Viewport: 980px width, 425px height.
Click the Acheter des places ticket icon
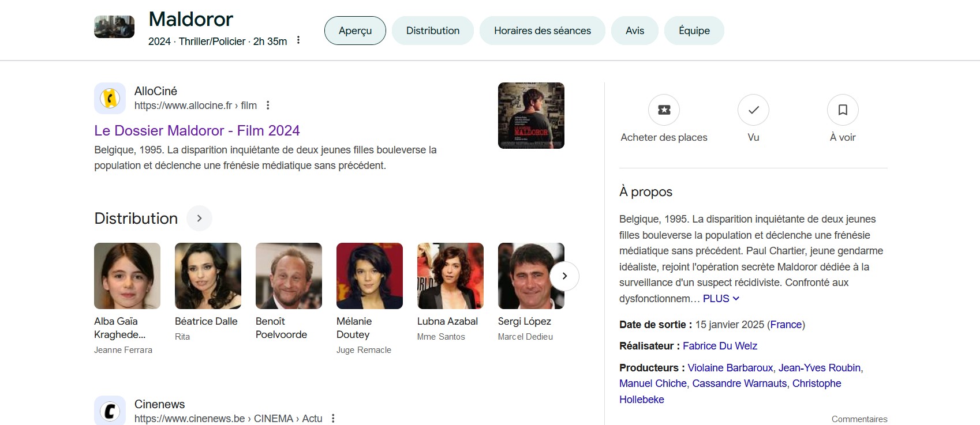pos(664,110)
